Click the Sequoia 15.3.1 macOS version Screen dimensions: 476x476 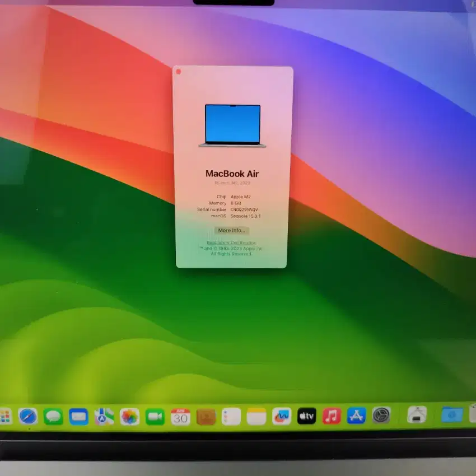(246, 216)
